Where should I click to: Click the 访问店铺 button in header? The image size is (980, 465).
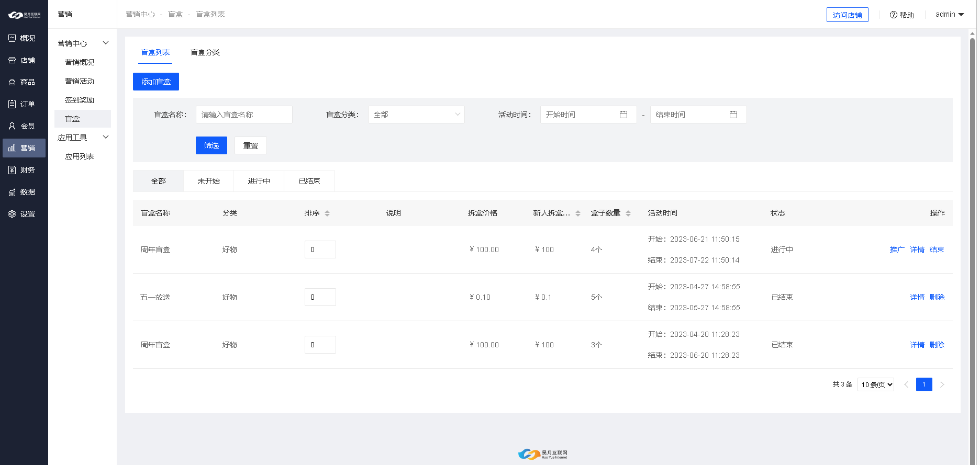pyautogui.click(x=847, y=15)
